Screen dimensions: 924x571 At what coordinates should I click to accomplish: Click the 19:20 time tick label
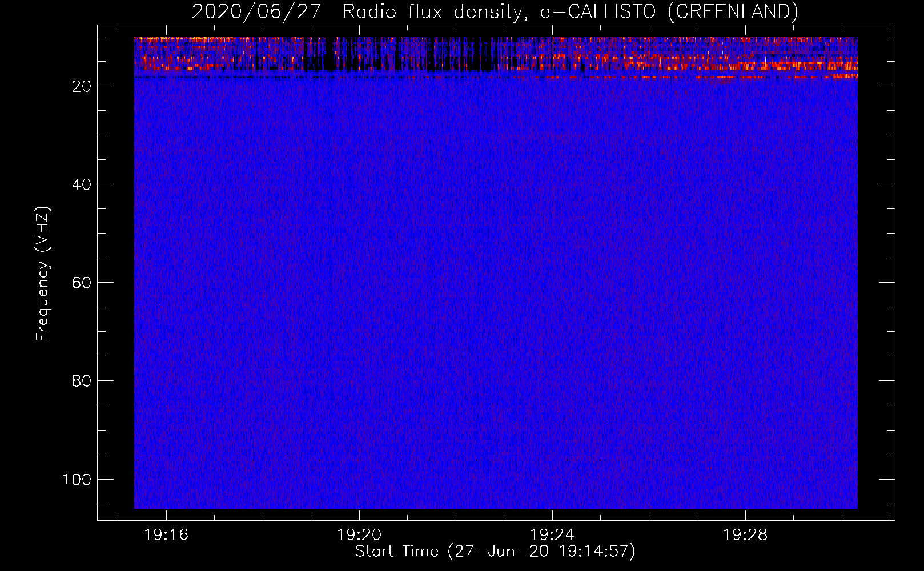(359, 535)
